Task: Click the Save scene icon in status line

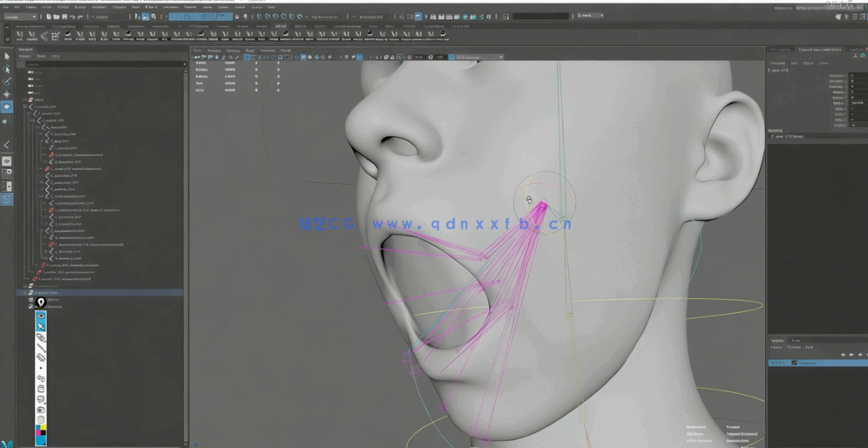Action: click(64, 17)
